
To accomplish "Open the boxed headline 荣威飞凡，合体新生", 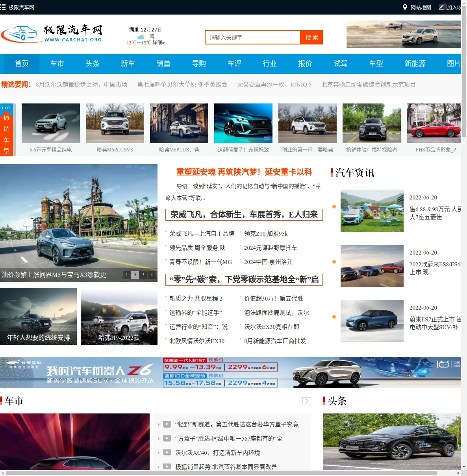I will coord(244,215).
